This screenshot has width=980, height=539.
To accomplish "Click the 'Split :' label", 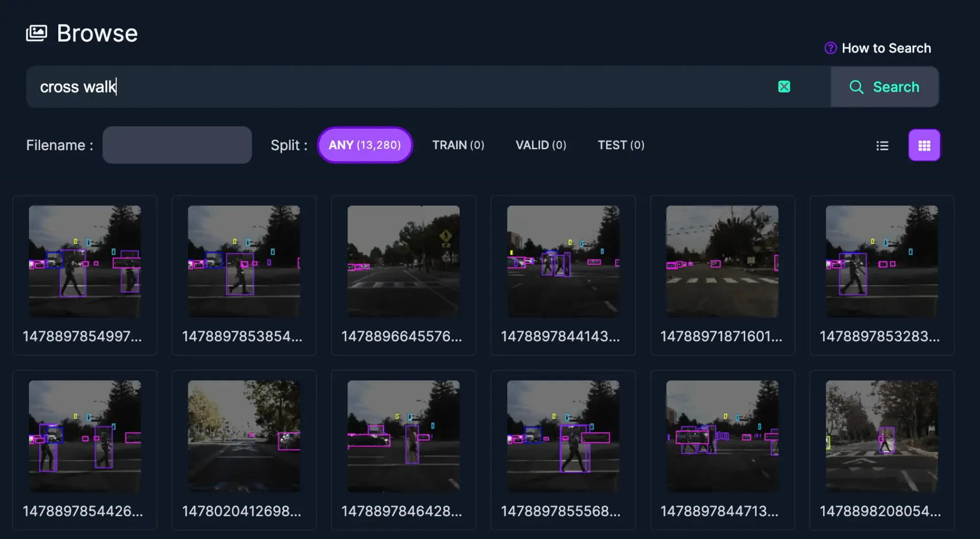I will point(289,145).
